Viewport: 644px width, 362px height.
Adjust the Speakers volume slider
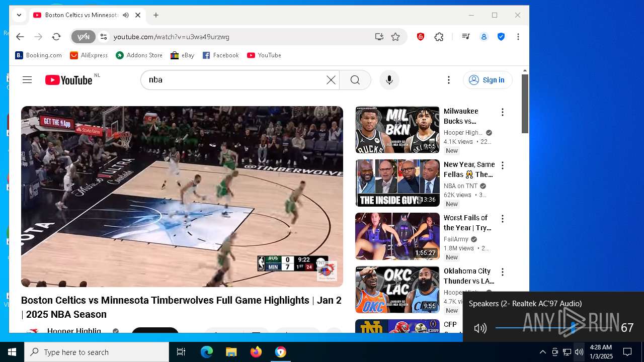coord(554,328)
